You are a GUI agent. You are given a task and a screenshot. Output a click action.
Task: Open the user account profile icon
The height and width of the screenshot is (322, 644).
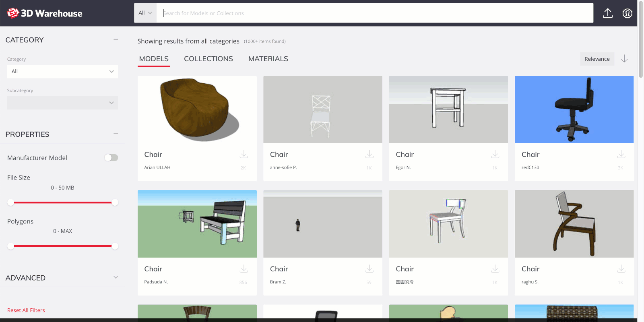point(627,13)
